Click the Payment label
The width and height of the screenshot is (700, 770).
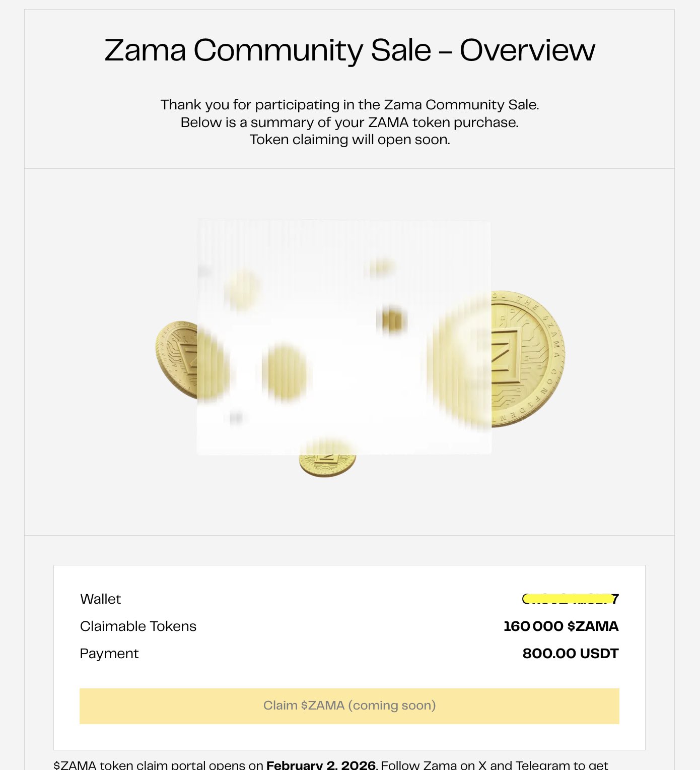tap(109, 653)
